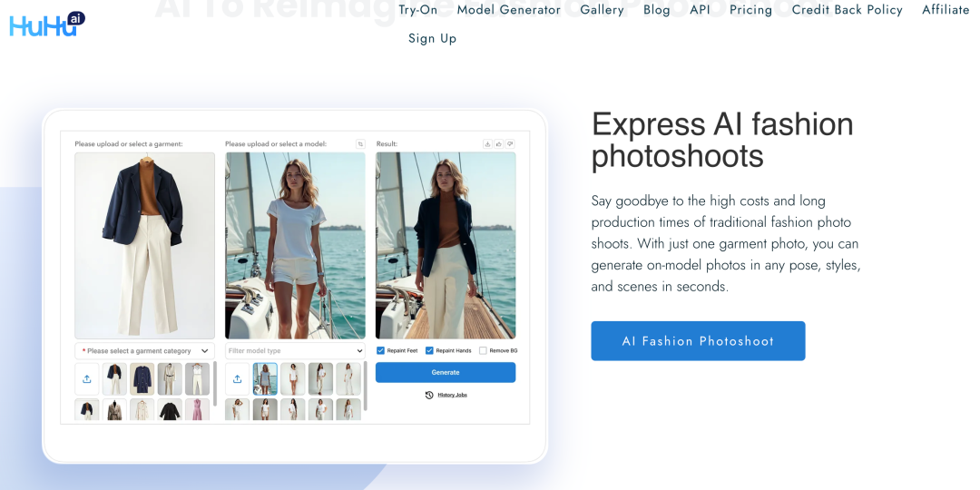Image resolution: width=980 pixels, height=490 pixels.
Task: Click the swap icon above model photo
Action: (360, 143)
